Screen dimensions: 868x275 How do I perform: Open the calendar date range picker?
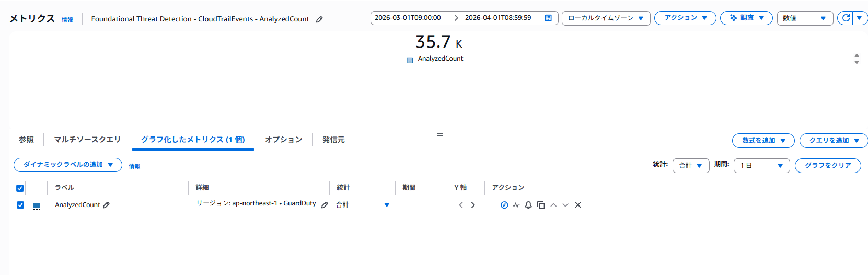click(548, 18)
